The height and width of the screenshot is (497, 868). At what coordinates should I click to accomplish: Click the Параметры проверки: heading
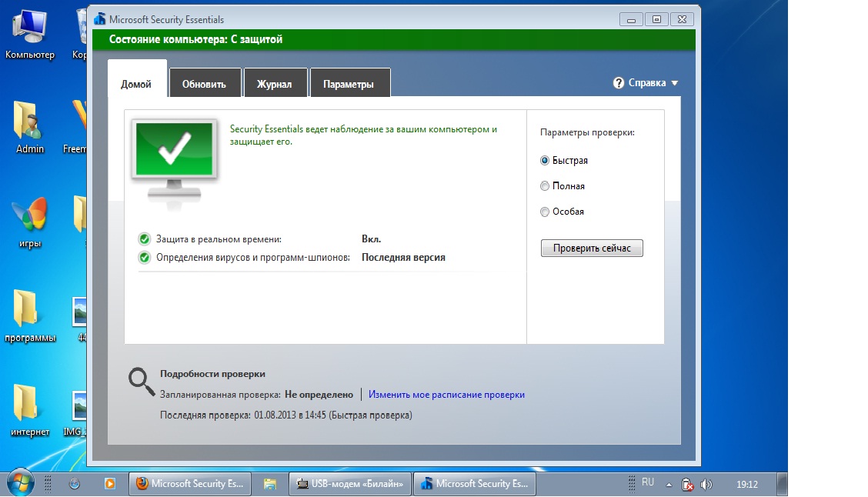pyautogui.click(x=587, y=133)
